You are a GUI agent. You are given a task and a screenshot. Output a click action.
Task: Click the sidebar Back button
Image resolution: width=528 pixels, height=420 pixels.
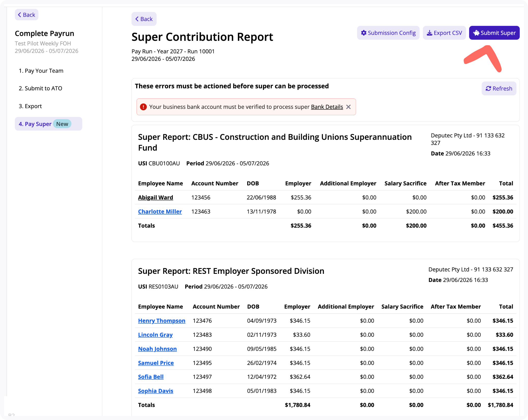27,15
